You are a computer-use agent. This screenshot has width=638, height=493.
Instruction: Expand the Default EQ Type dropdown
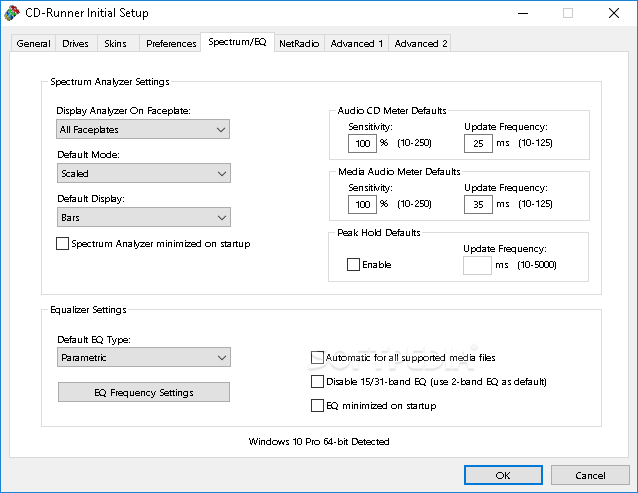click(x=144, y=357)
